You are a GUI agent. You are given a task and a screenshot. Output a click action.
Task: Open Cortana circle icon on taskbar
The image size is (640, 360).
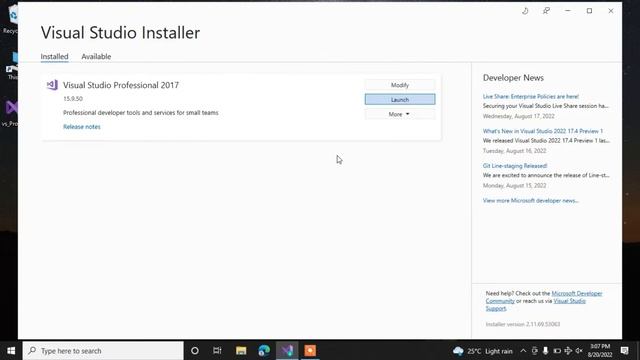pyautogui.click(x=195, y=351)
